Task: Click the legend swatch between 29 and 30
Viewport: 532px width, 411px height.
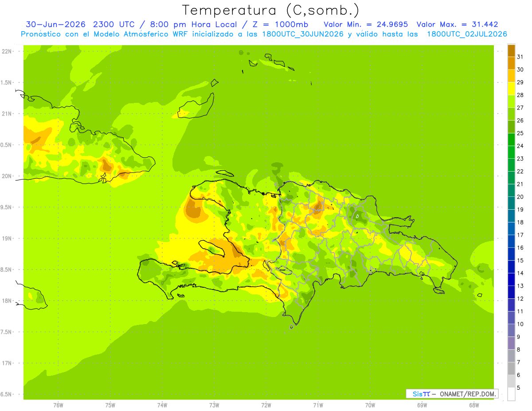Action: (511, 76)
